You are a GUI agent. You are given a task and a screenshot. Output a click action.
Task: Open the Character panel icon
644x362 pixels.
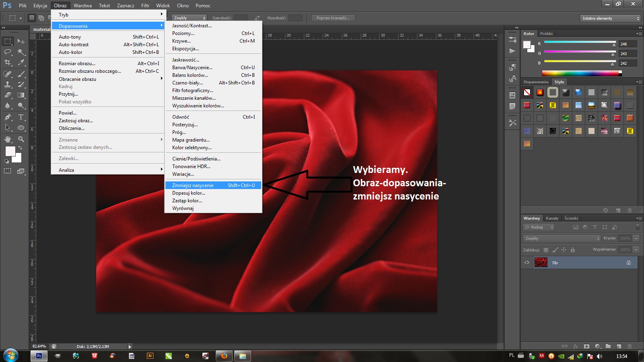[x=512, y=78]
